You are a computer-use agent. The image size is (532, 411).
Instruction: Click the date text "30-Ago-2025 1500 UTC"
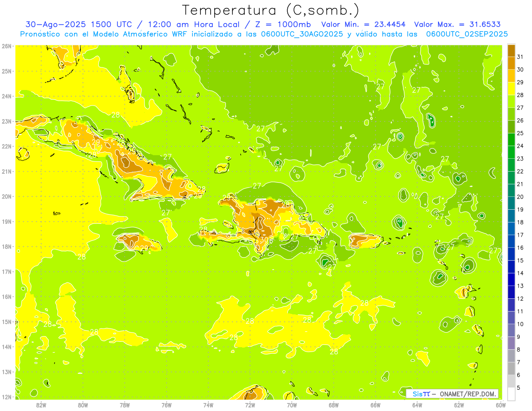[x=79, y=24]
